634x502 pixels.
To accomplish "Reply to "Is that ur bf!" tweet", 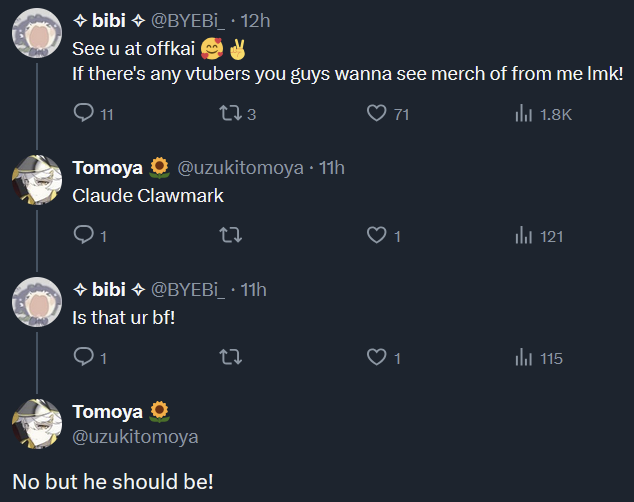I will pyautogui.click(x=84, y=358).
